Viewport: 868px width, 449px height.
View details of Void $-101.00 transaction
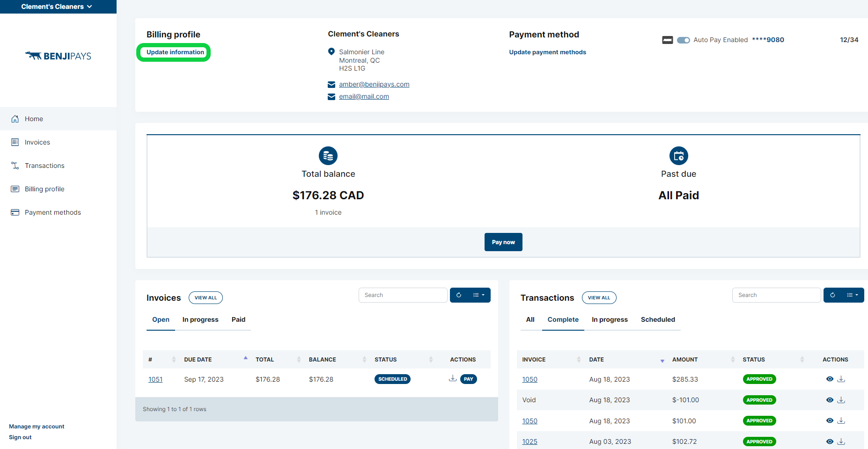[830, 400]
